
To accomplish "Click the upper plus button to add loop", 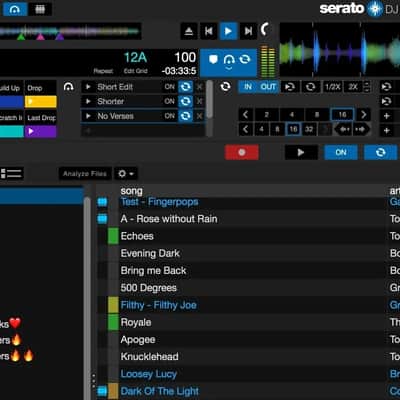I will tap(386, 116).
